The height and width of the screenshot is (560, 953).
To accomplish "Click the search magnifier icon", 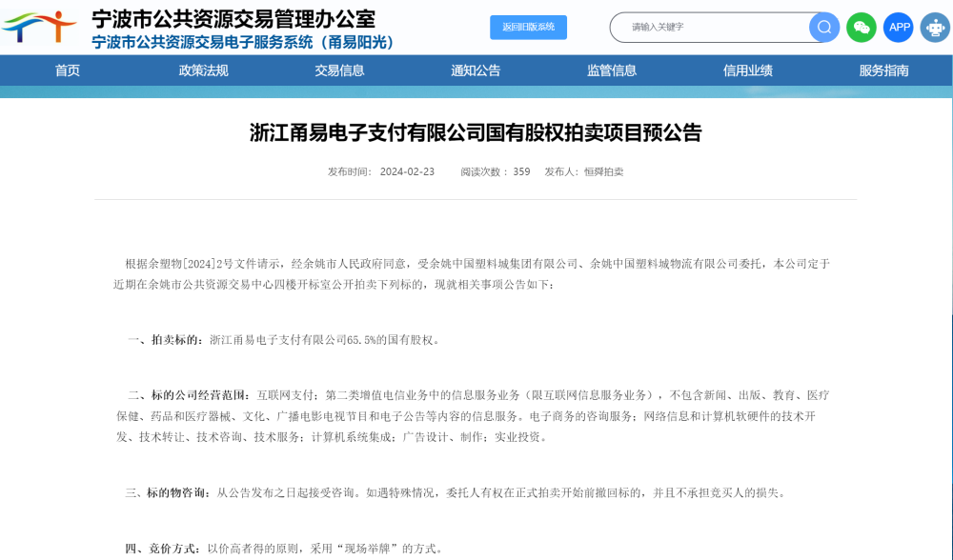I will (821, 27).
